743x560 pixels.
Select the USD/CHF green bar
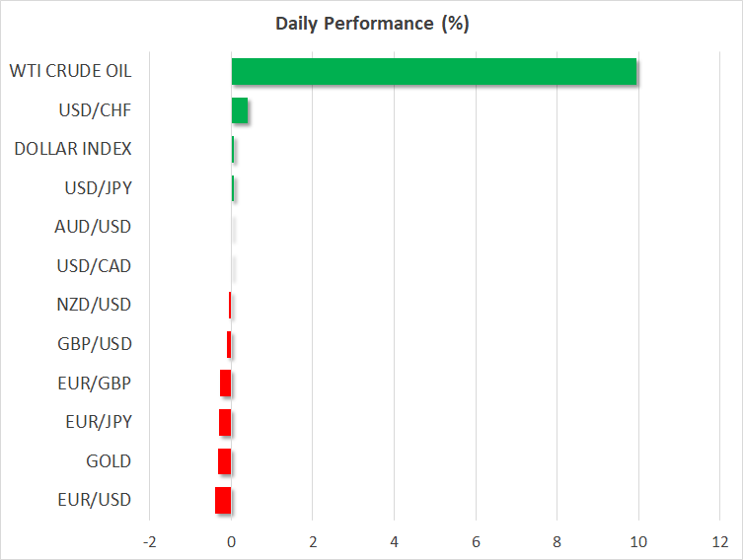(x=240, y=110)
